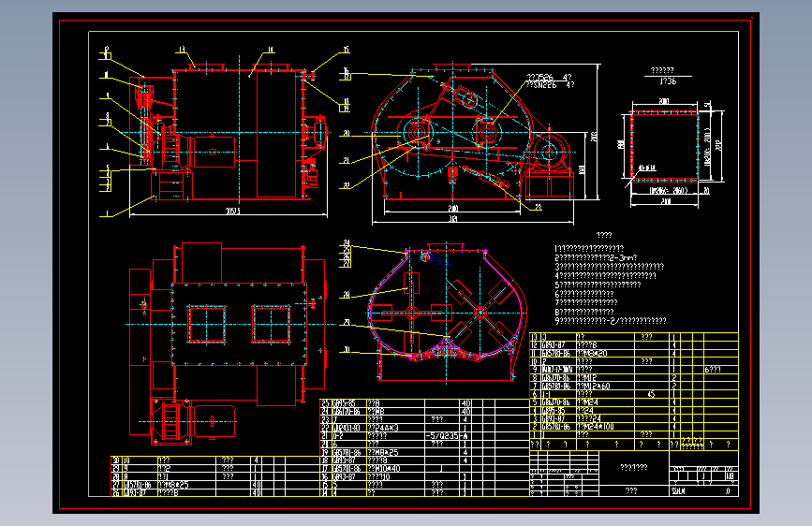Click the '6???' remark cell
The height and width of the screenshot is (526, 812).
pyautogui.click(x=713, y=370)
